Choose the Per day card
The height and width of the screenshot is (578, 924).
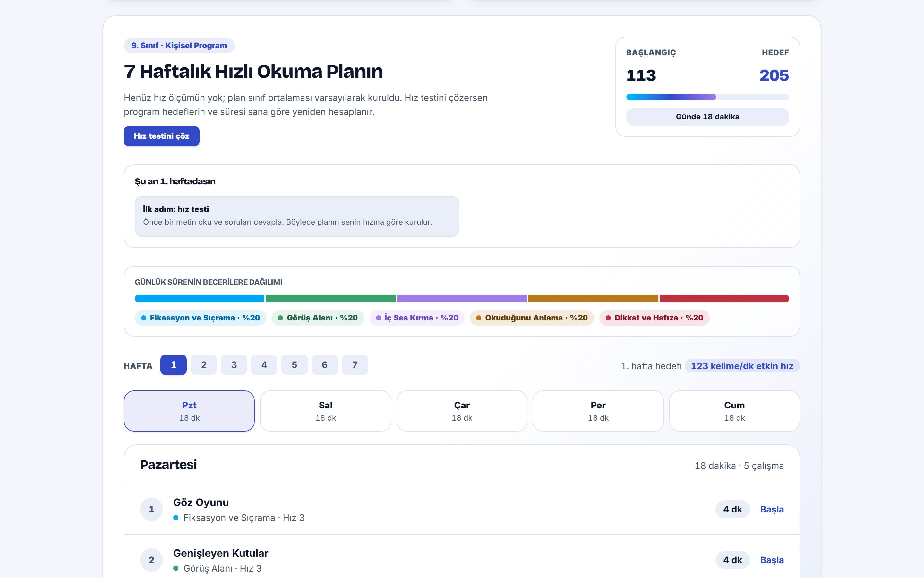pos(598,411)
